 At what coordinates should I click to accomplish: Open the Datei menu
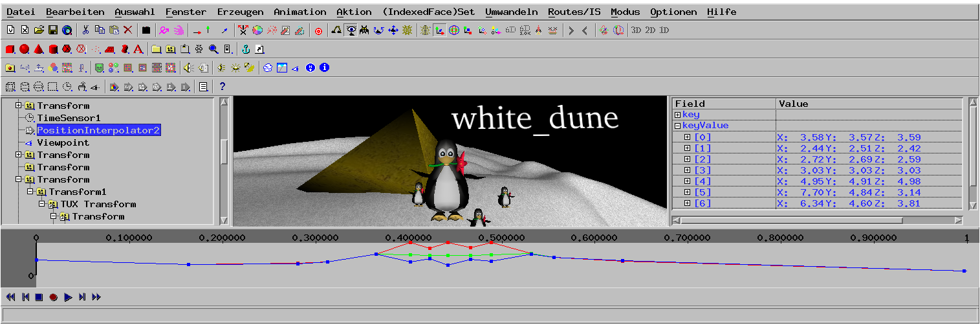[x=21, y=12]
